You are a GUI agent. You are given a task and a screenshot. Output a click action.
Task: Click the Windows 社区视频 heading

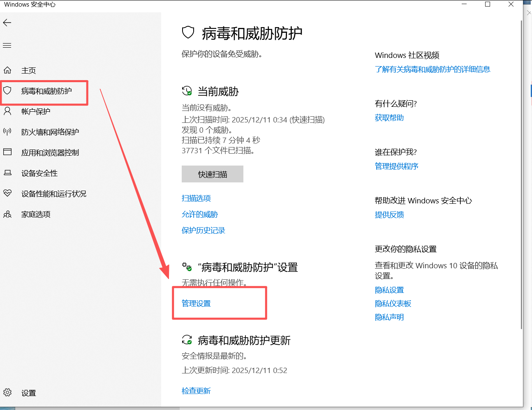tap(407, 55)
